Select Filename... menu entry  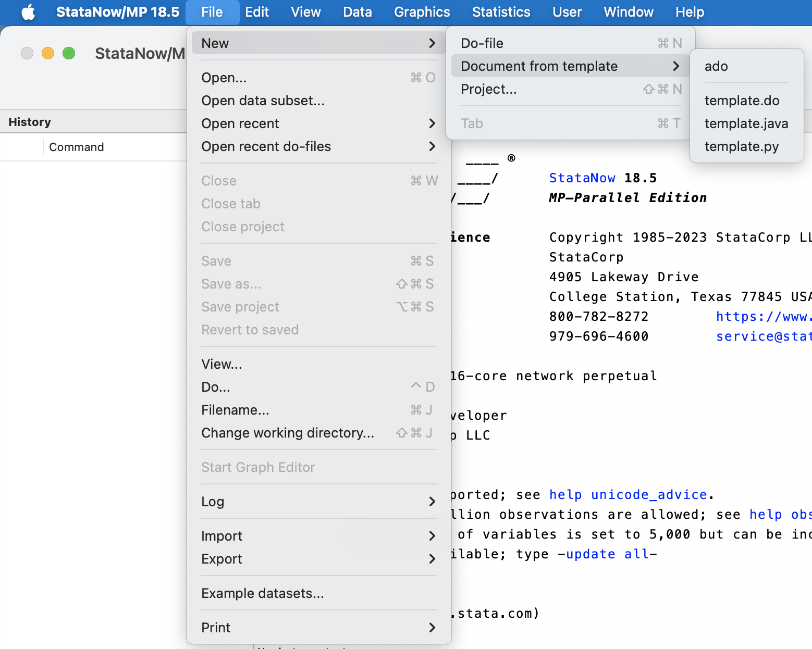click(318, 410)
